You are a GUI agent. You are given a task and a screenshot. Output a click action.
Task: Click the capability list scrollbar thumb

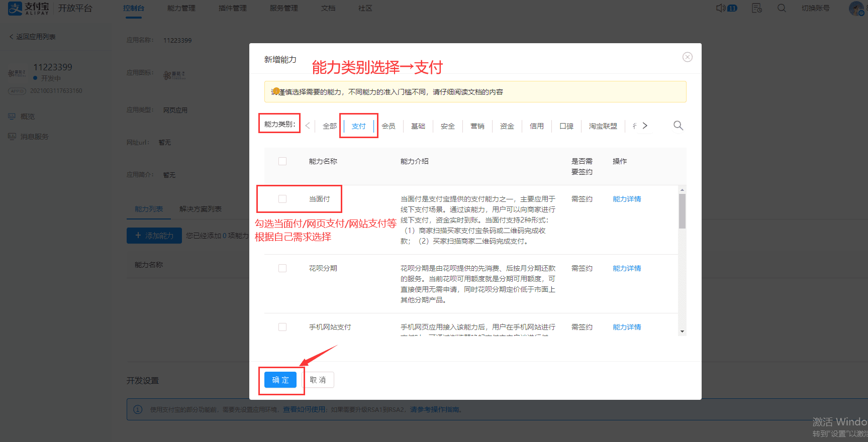pyautogui.click(x=682, y=211)
